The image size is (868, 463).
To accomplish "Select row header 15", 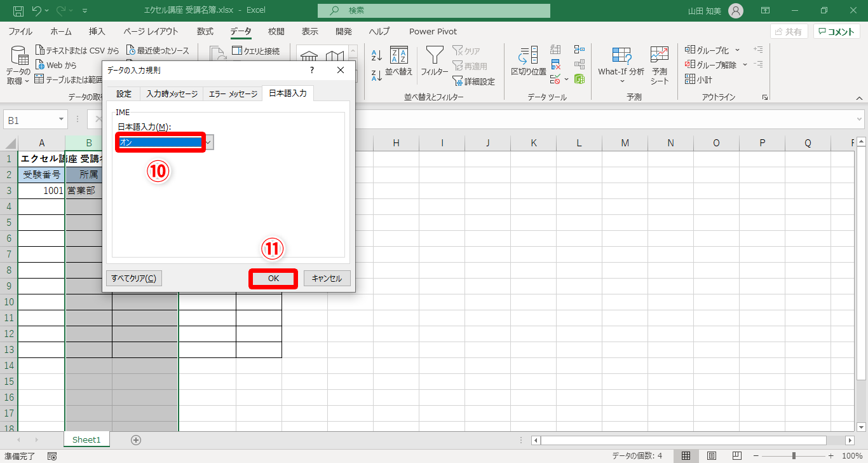I will click(9, 382).
